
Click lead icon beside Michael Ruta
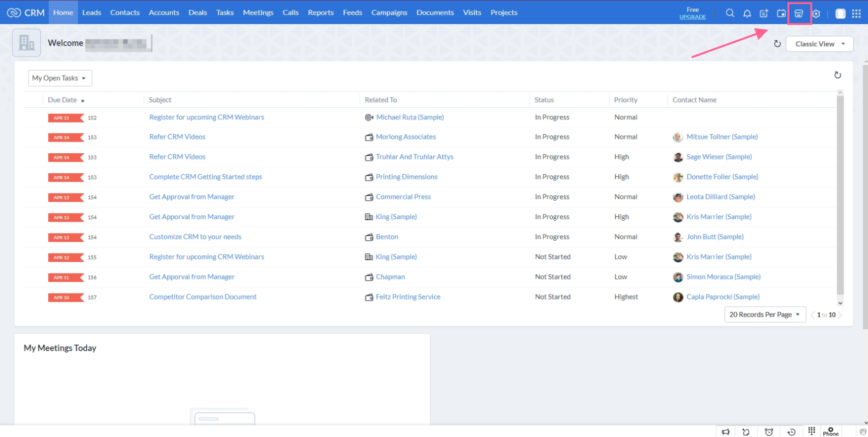[x=369, y=117]
